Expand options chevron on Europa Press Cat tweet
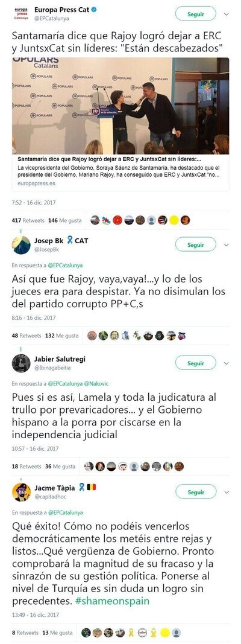The width and height of the screenshot is (241, 644). (x=227, y=14)
